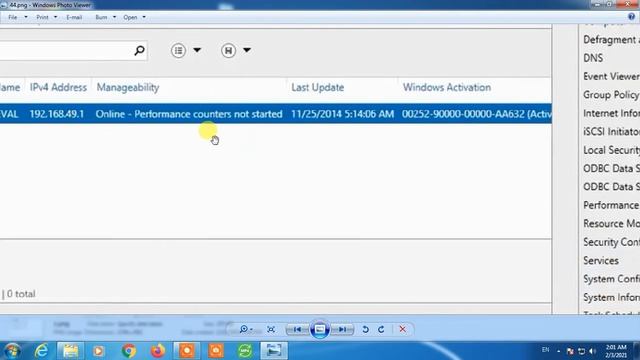Screen dimensions: 640x360
Task: Open Group Policy entry in Tools list
Action: coord(611,95)
